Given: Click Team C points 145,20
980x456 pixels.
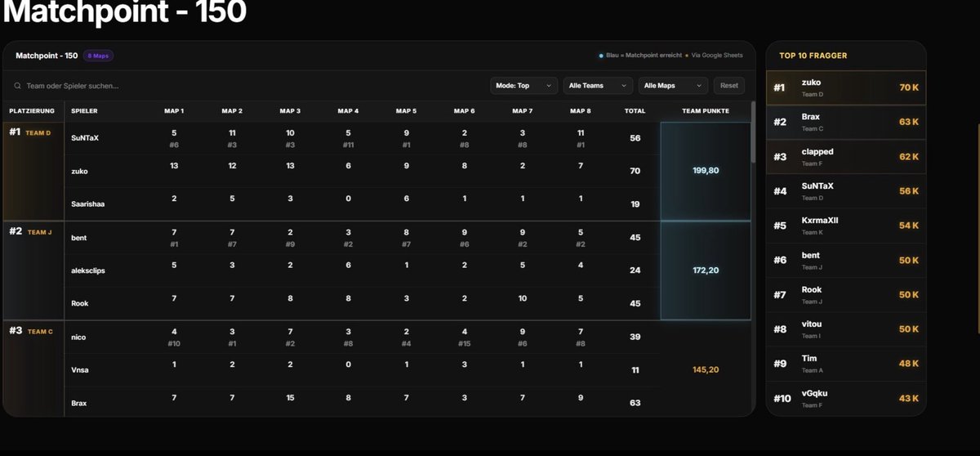Looking at the screenshot, I should [706, 369].
